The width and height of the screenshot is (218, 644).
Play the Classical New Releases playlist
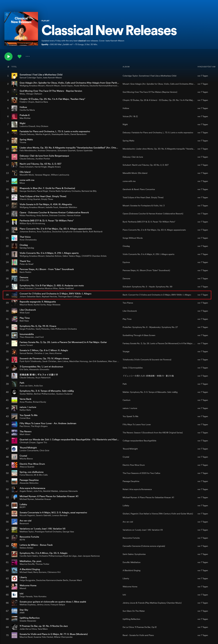point(9,57)
